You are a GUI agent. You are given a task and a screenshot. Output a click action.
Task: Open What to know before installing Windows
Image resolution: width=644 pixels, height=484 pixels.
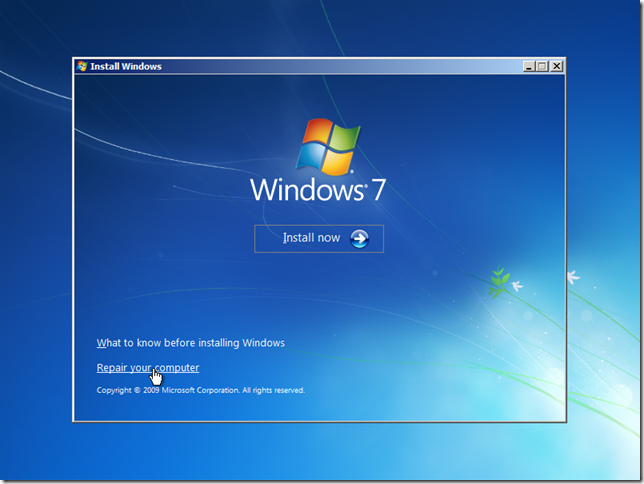[x=191, y=343]
